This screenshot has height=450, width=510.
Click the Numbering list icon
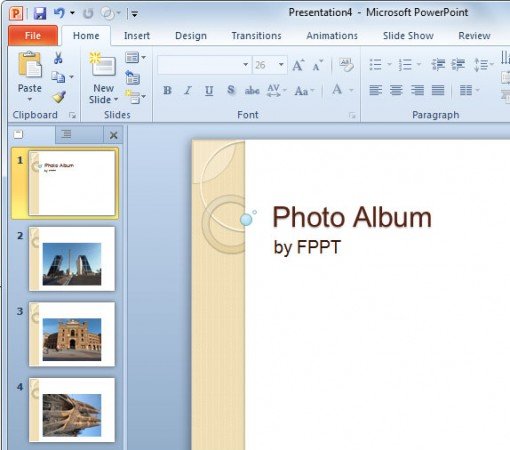coord(405,65)
